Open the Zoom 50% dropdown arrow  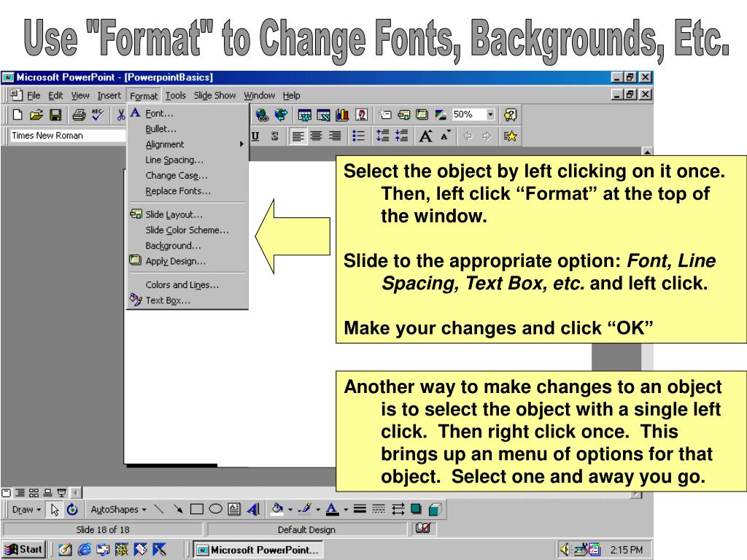point(490,114)
